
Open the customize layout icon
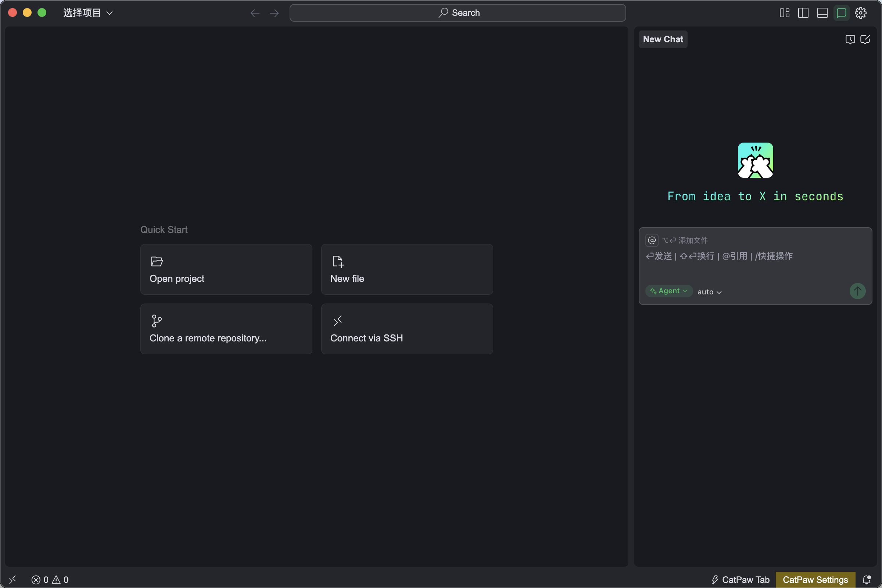point(784,13)
